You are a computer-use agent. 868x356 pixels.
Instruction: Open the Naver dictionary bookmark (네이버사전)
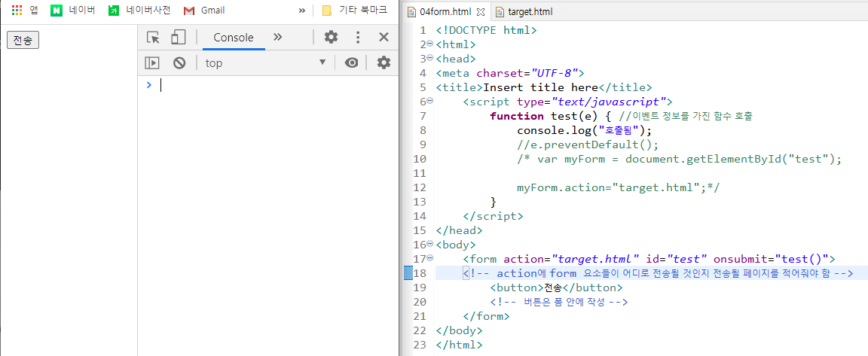[139, 10]
